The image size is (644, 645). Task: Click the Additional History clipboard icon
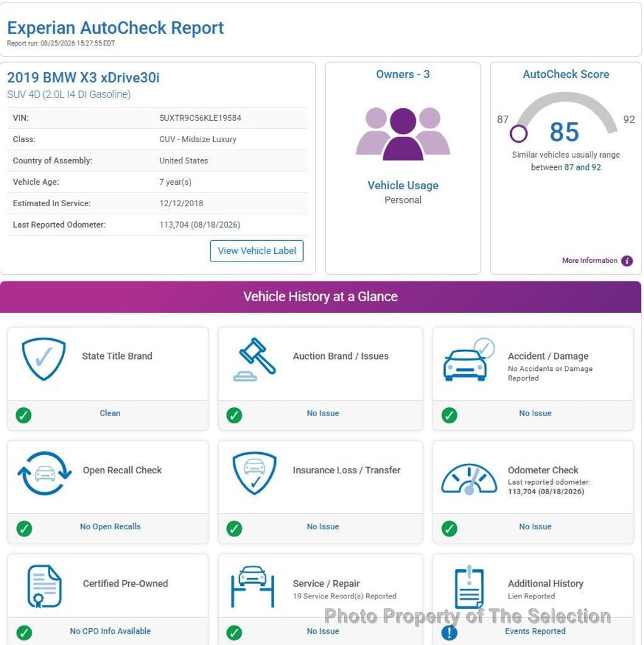tap(469, 587)
